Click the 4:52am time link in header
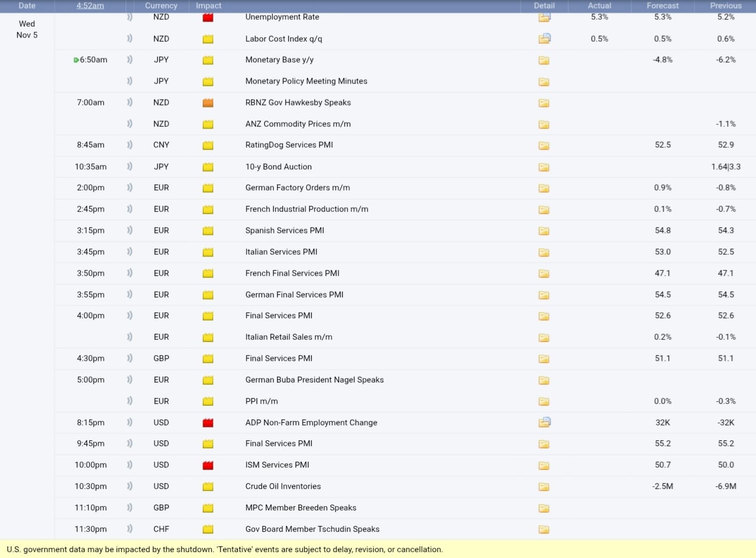 pos(90,6)
